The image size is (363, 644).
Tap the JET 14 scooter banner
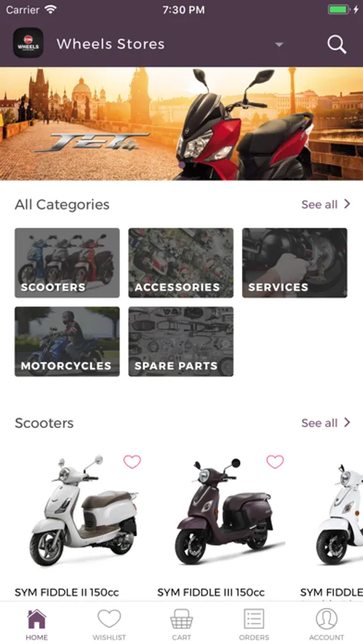[x=181, y=124]
